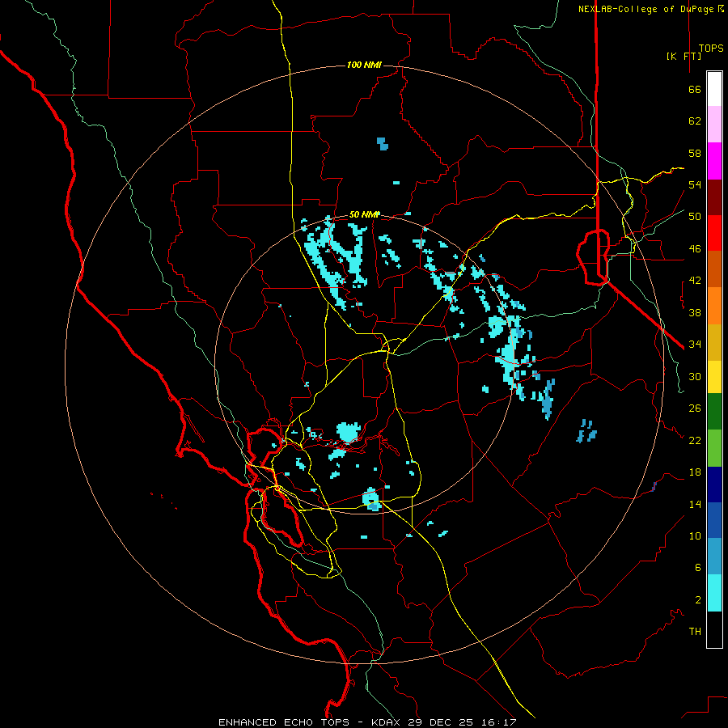Click the TOPS legend title
The height and width of the screenshot is (728, 728).
(711, 49)
